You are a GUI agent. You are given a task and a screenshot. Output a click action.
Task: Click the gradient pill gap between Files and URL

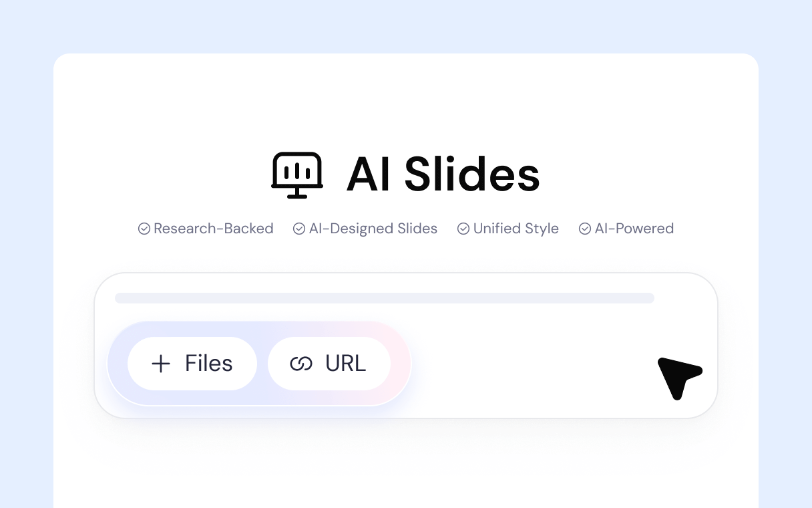(262, 364)
